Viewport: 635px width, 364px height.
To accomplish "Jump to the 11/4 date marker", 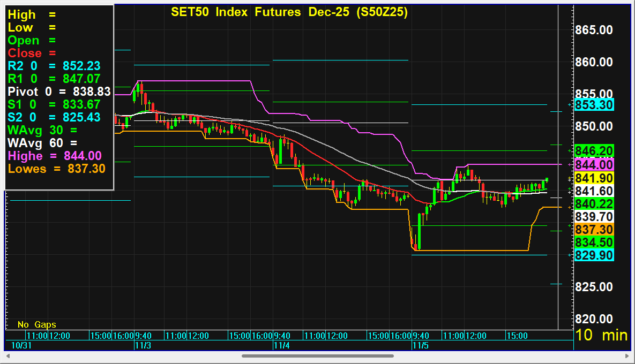I will (280, 346).
